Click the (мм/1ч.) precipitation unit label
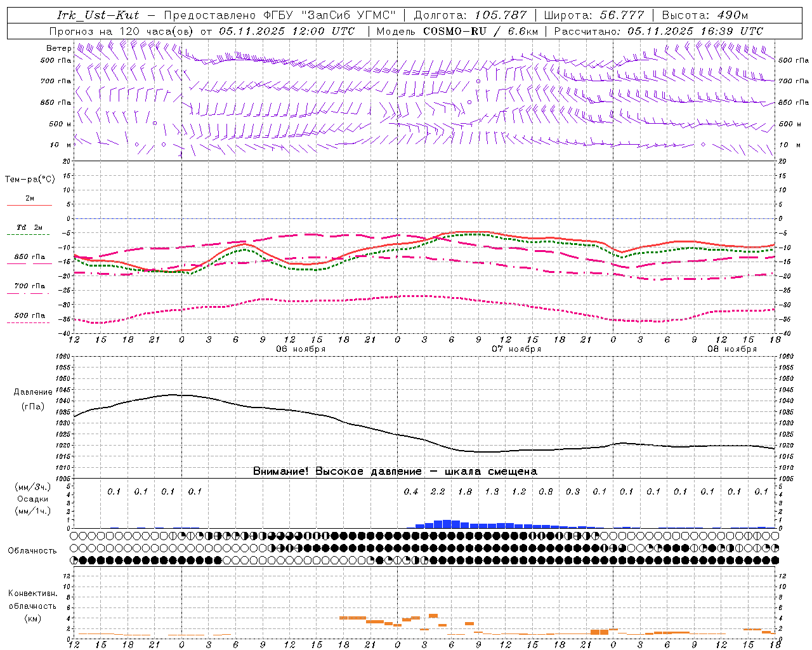The width and height of the screenshot is (812, 650). coord(33,511)
